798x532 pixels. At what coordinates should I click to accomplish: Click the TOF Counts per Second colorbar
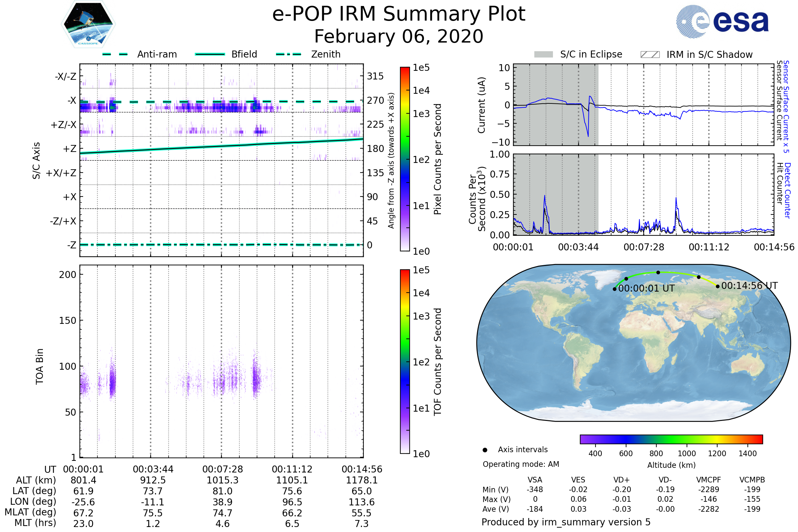click(405, 361)
